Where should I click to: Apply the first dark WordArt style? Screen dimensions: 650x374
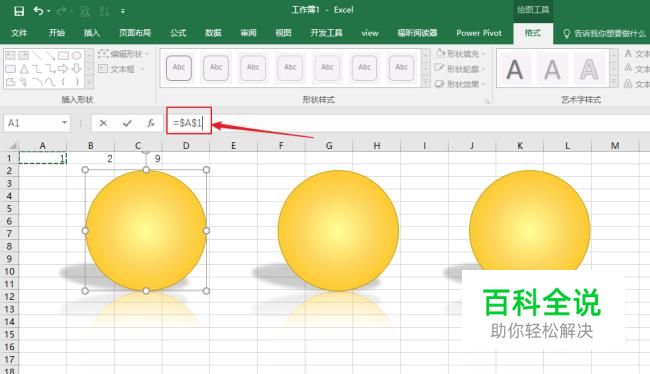point(514,69)
